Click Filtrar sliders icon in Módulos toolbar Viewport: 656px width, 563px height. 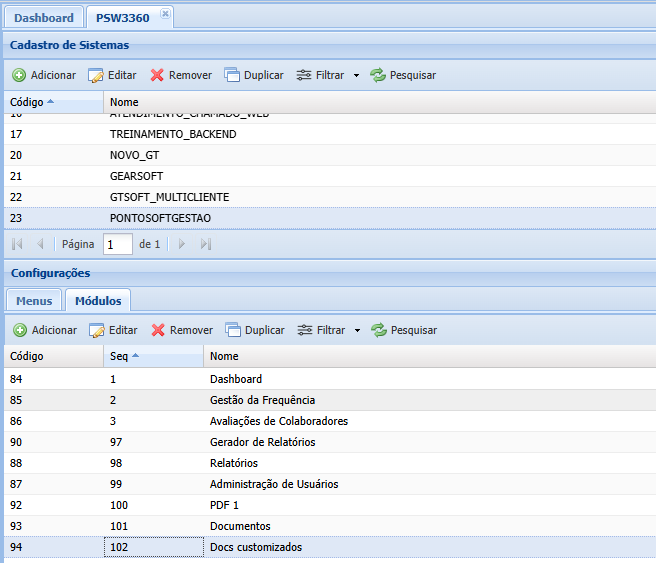[x=305, y=330]
